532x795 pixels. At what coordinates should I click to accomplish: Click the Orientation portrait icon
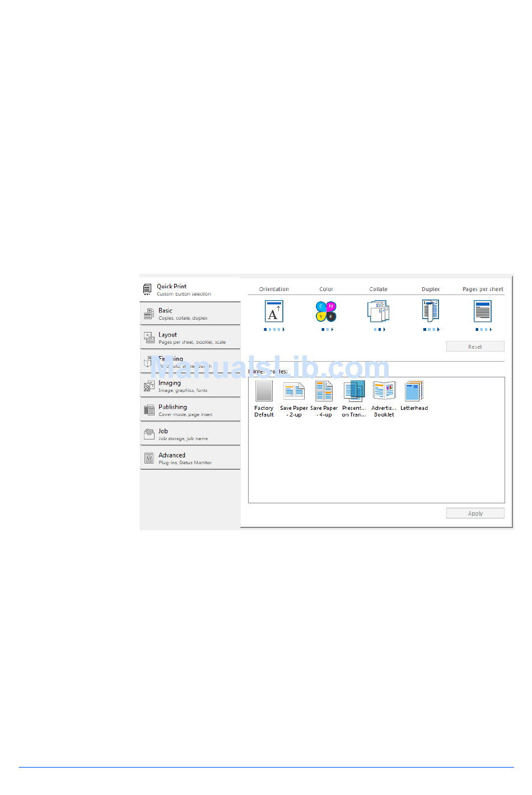pyautogui.click(x=274, y=311)
